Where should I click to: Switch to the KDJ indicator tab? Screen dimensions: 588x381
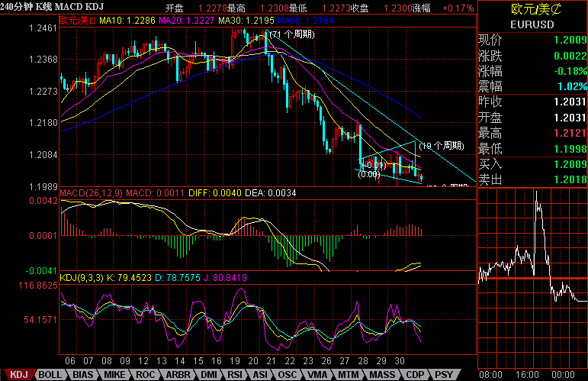[19, 375]
